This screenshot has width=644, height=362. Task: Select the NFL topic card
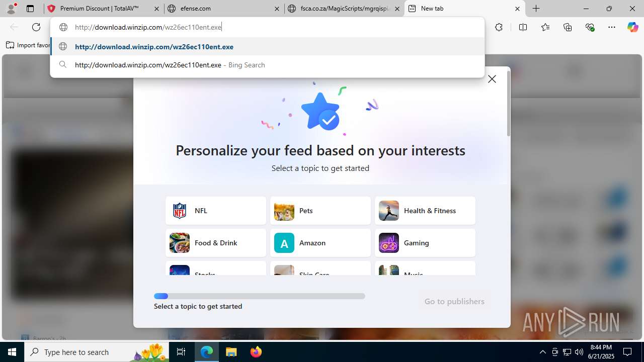[216, 211]
